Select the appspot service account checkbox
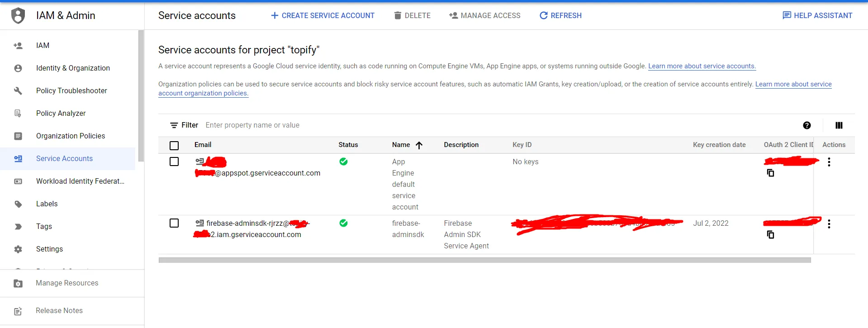Screen dimensions: 868x328 pyautogui.click(x=174, y=162)
